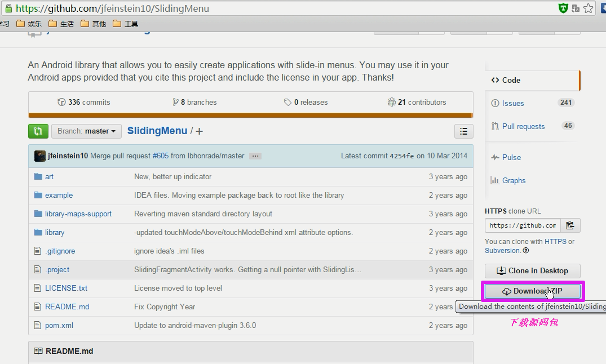Screen dimensions: 606x364
Task: Click the help icon beside Subversion
Action: (526, 251)
